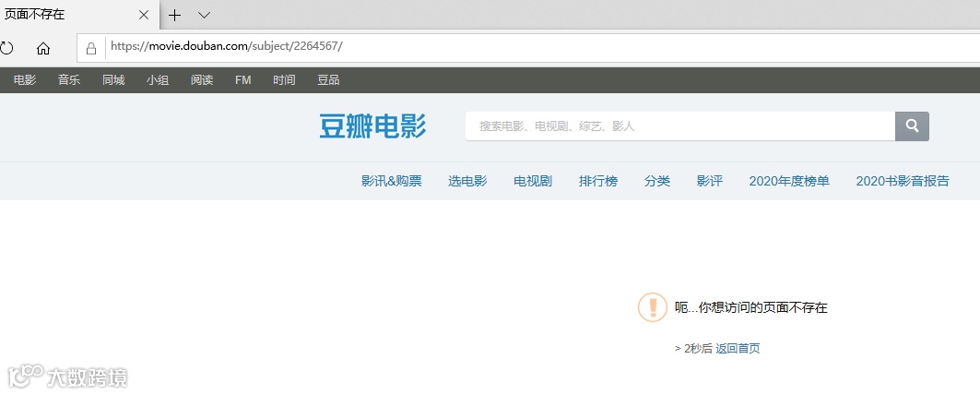The height and width of the screenshot is (395, 980).
Task: Open 2020年度榜单 link
Action: pyautogui.click(x=789, y=181)
